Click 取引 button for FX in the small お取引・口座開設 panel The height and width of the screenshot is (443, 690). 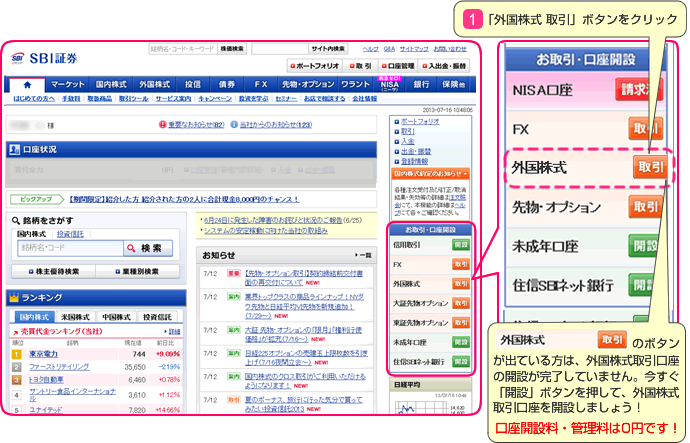click(461, 264)
